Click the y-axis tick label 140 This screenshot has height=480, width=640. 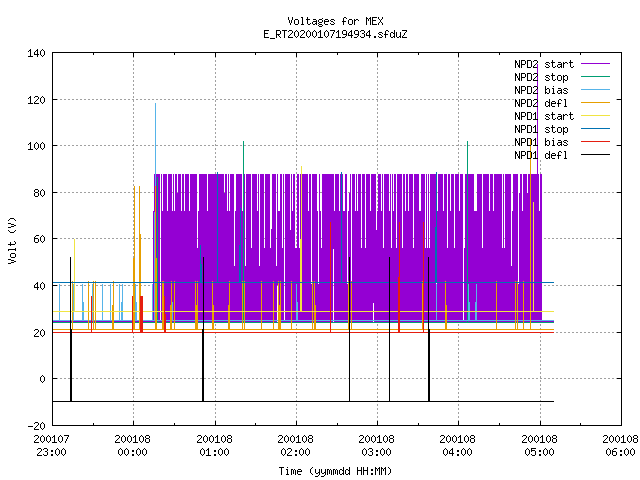(x=36, y=53)
